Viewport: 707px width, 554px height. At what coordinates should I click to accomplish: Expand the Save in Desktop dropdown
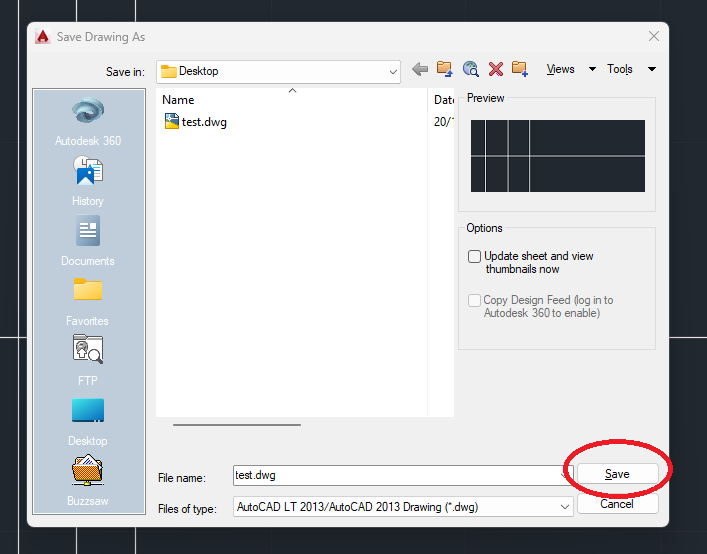pos(393,72)
